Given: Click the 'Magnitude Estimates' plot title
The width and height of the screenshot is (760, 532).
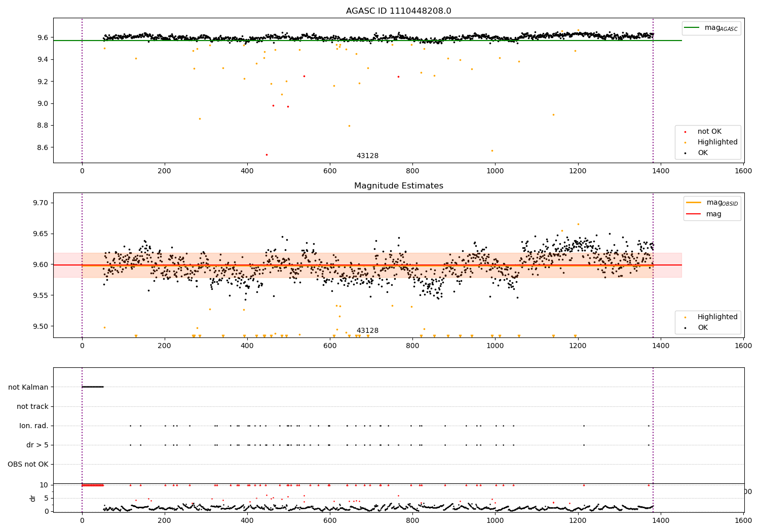Looking at the screenshot, I should tap(398, 186).
